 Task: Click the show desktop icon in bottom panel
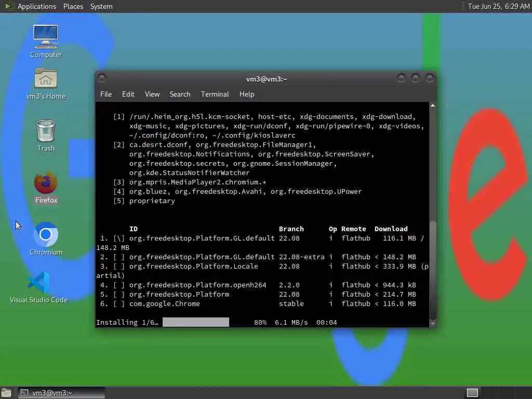point(6,393)
